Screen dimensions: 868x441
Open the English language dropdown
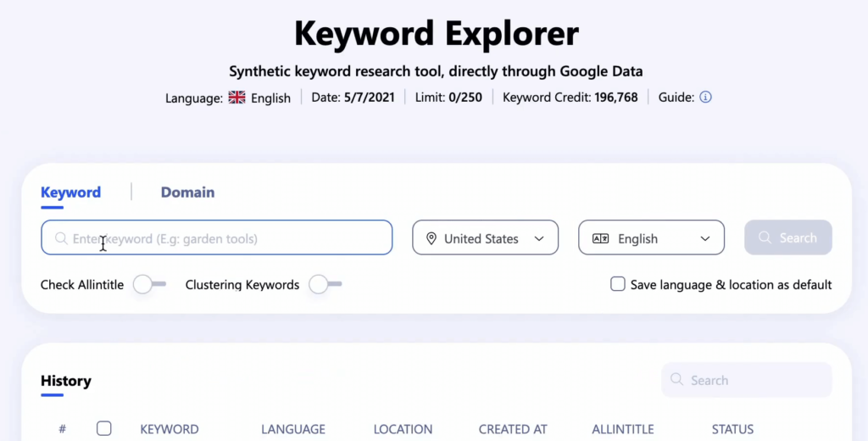tap(652, 237)
